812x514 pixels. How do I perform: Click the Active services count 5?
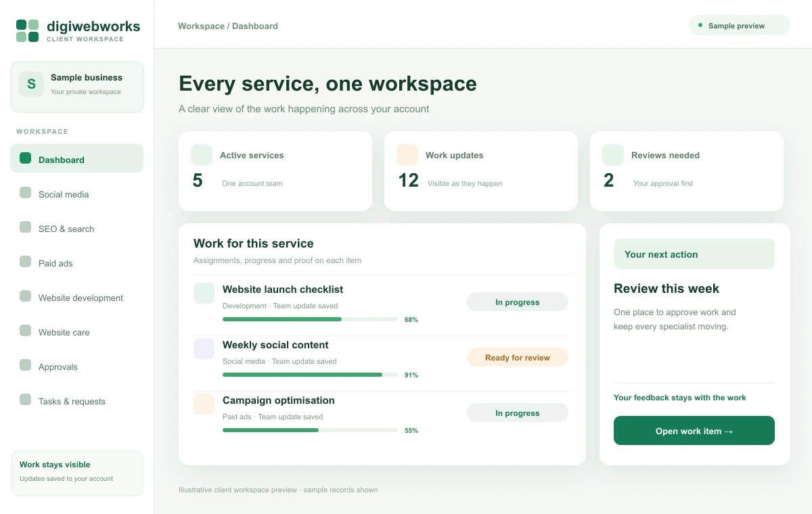pos(198,181)
